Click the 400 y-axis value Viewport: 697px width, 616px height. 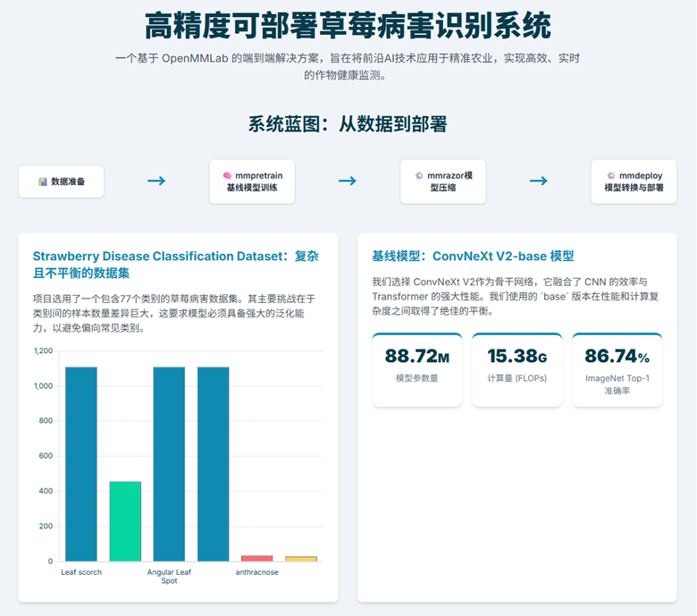point(46,491)
